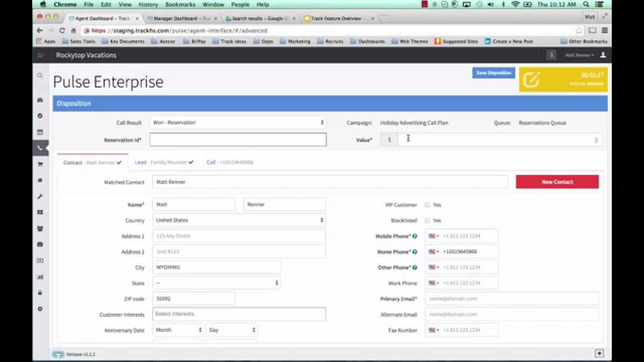The height and width of the screenshot is (362, 644).
Task: Open the calendar sidebar icon
Action: coord(40,132)
